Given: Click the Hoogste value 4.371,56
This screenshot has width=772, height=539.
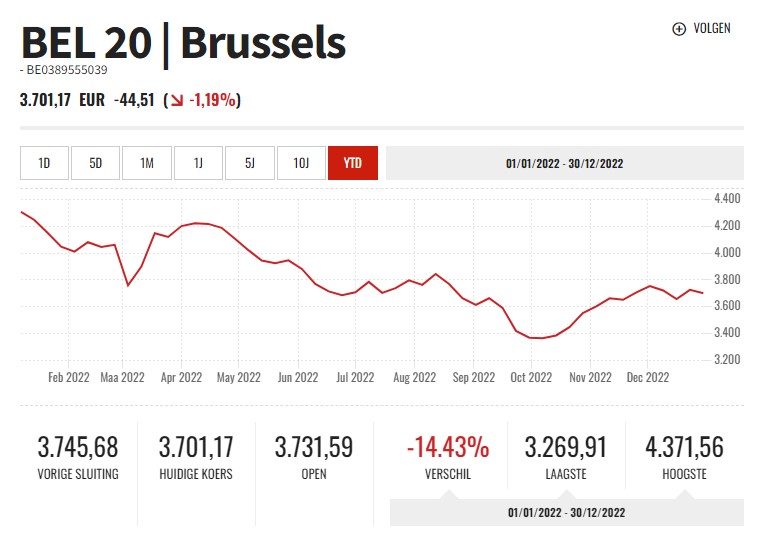Looking at the screenshot, I should 684,446.
